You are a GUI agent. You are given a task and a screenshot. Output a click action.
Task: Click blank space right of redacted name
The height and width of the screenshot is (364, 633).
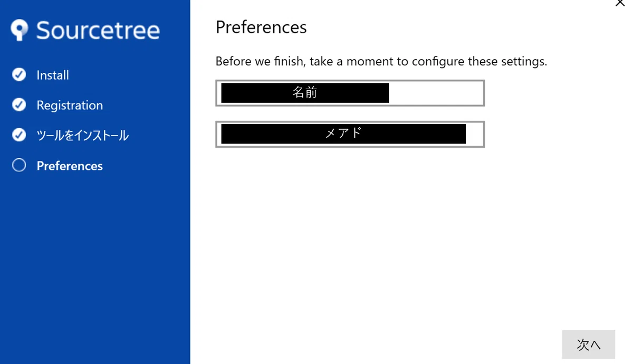point(435,93)
